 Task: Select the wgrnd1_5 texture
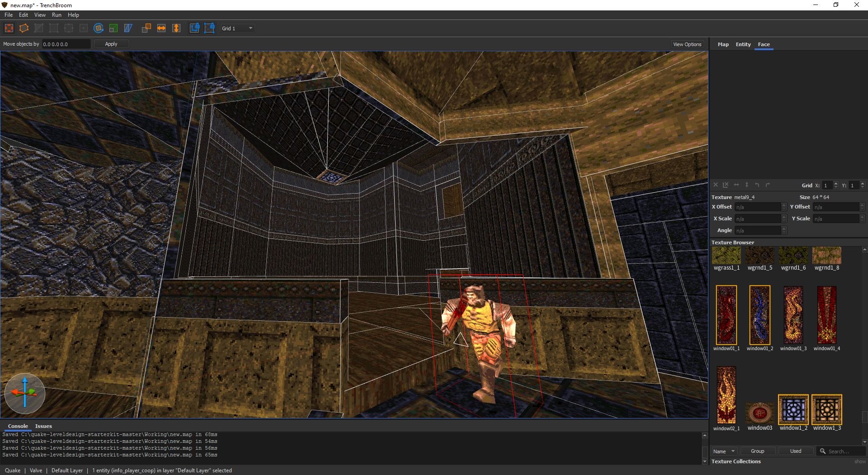tap(760, 259)
